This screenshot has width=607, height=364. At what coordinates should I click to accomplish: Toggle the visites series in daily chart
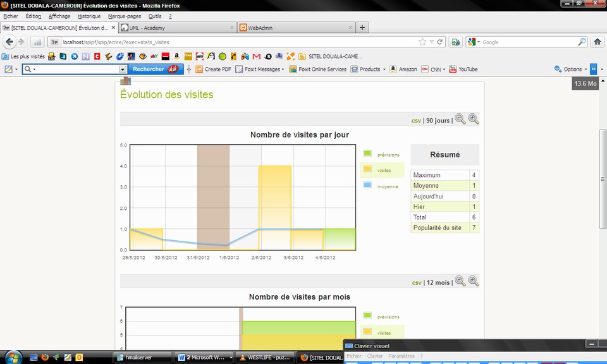384,171
